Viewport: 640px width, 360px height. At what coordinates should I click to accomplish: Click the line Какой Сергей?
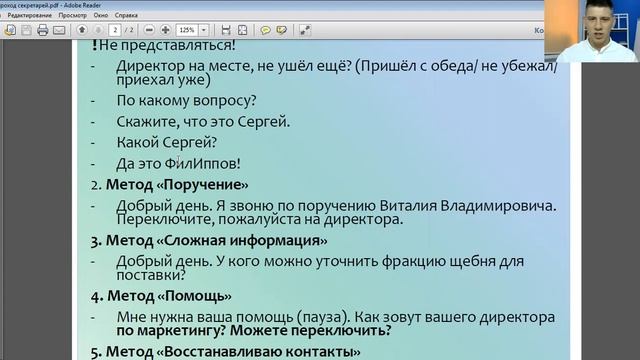[167, 142]
